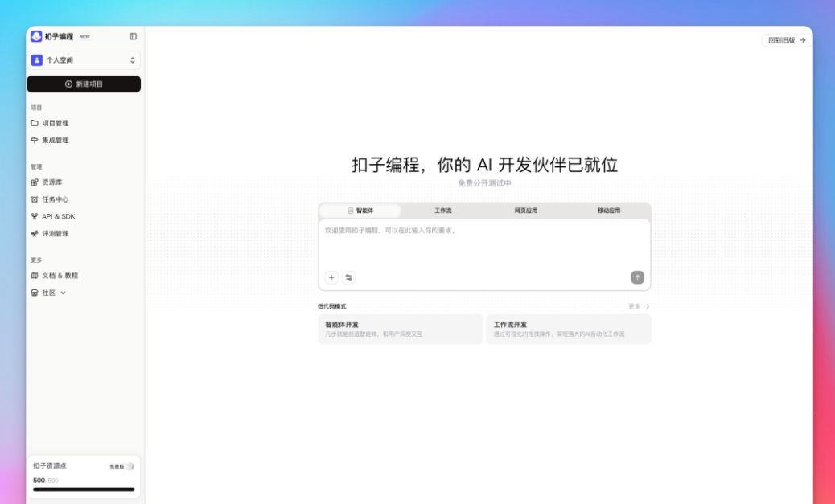The width and height of the screenshot is (835, 504).
Task: Click the prompt input field to type requirements
Action: coord(483,241)
